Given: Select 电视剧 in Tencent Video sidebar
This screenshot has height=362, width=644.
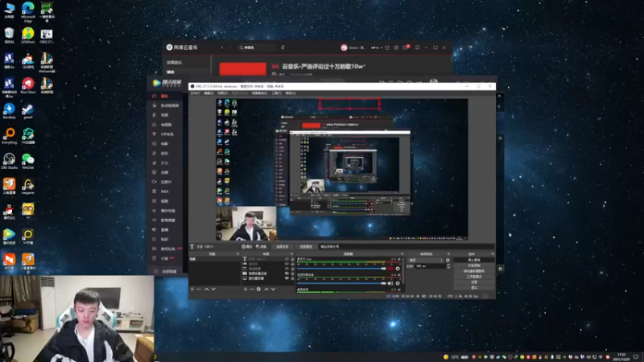Looking at the screenshot, I should point(166,125).
